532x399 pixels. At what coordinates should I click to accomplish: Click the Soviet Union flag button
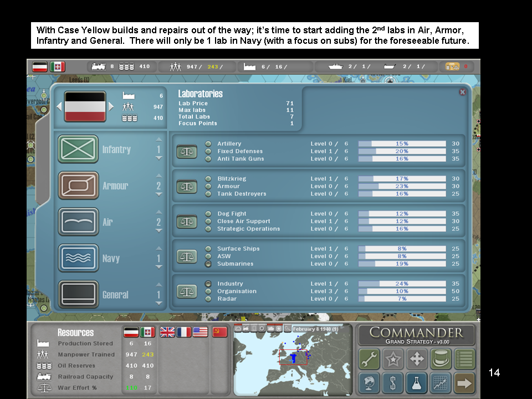220,332
